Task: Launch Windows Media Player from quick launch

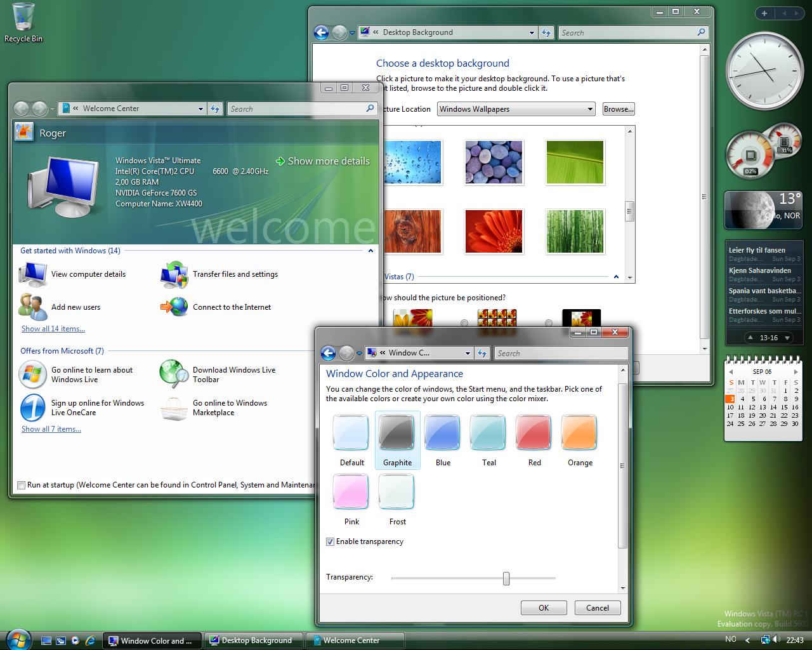Action: (x=75, y=640)
